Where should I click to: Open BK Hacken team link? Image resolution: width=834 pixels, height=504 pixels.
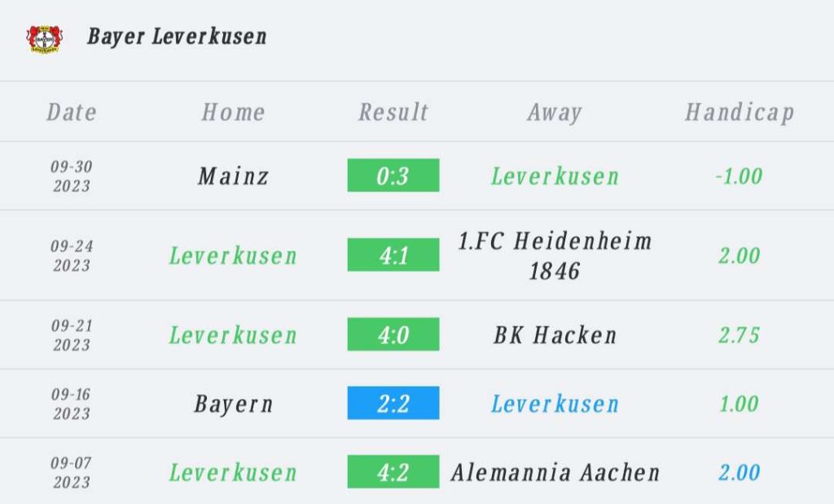coord(555,335)
